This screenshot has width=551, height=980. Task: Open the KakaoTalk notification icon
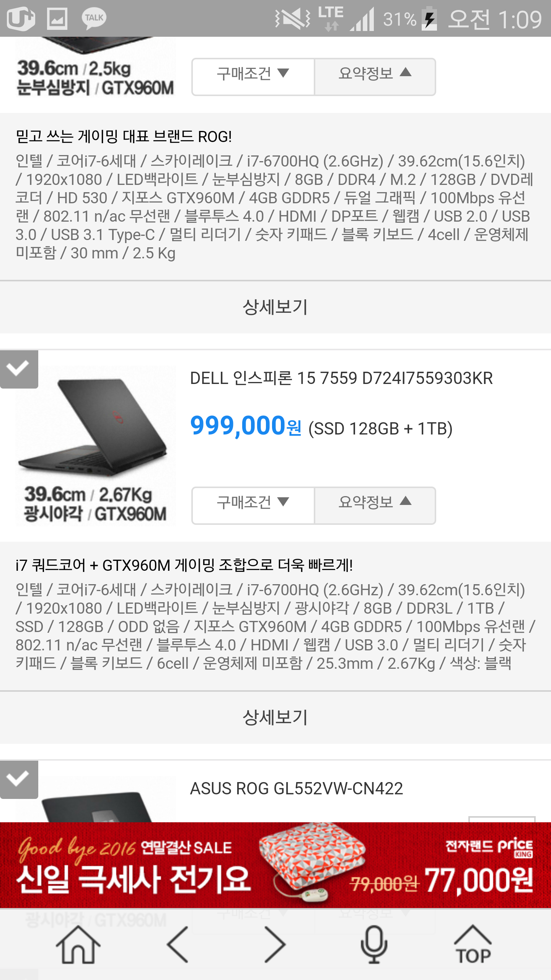coord(94,18)
